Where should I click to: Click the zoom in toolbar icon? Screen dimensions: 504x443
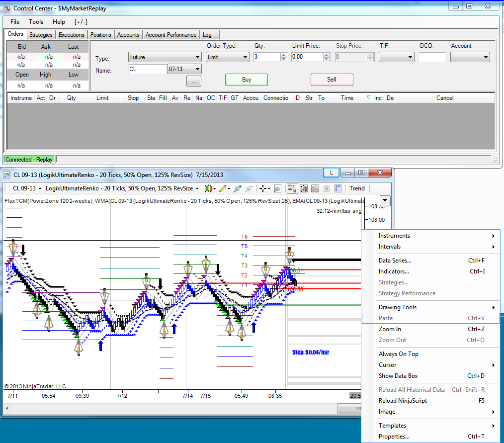[237, 188]
